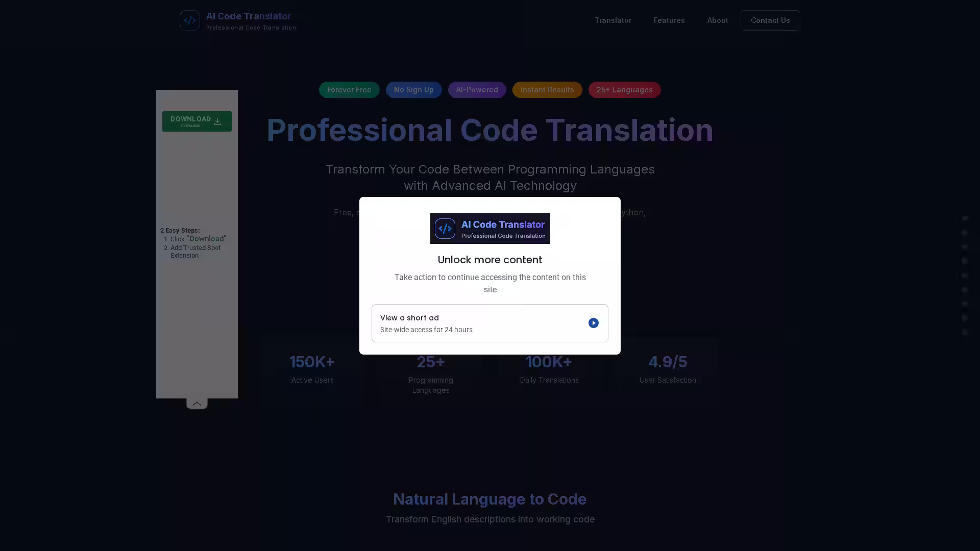Click the download arrow icon on green button

(x=217, y=121)
